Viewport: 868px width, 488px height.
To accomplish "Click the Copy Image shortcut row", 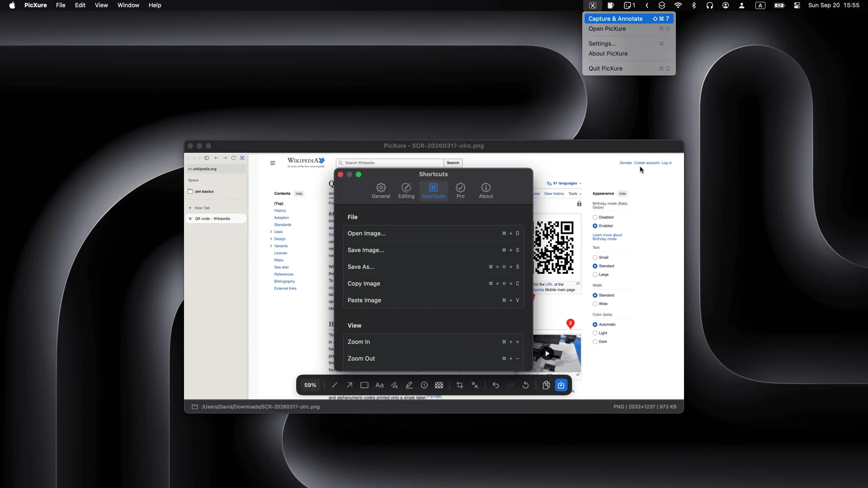I will click(433, 284).
